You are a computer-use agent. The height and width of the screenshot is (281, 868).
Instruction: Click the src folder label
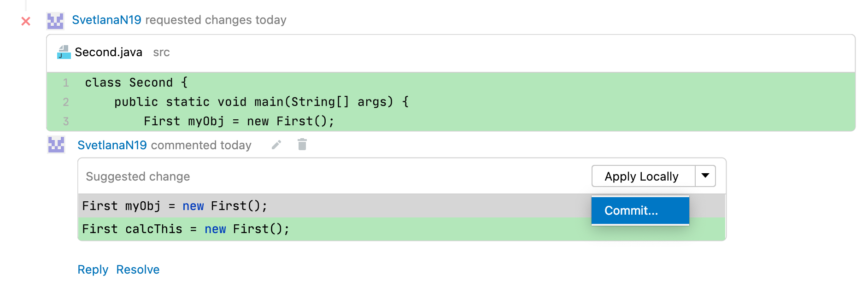[161, 53]
